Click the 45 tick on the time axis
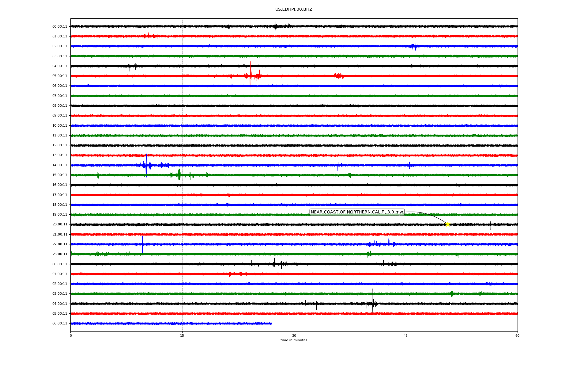The image size is (588, 368). pyautogui.click(x=406, y=335)
